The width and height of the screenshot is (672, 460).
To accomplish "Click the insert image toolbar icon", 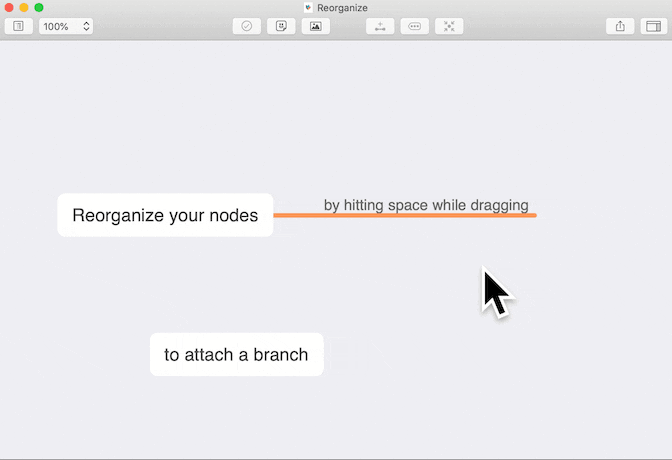I will point(315,26).
